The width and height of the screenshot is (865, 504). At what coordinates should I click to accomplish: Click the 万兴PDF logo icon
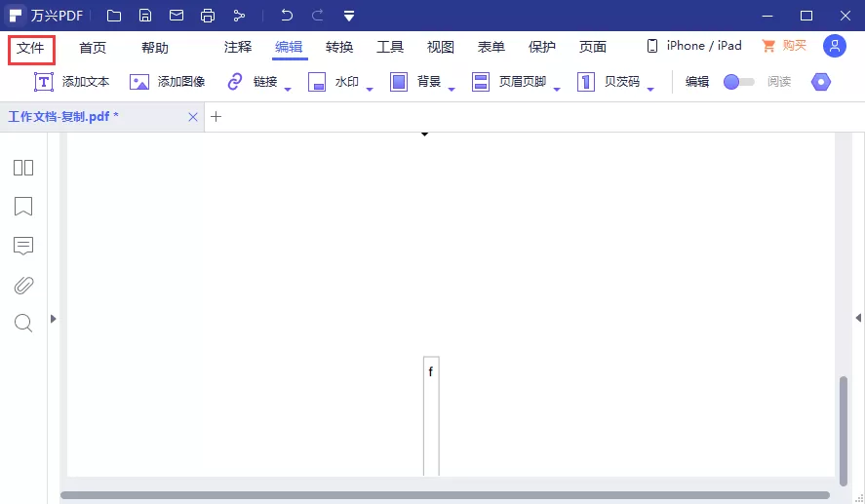(16, 16)
